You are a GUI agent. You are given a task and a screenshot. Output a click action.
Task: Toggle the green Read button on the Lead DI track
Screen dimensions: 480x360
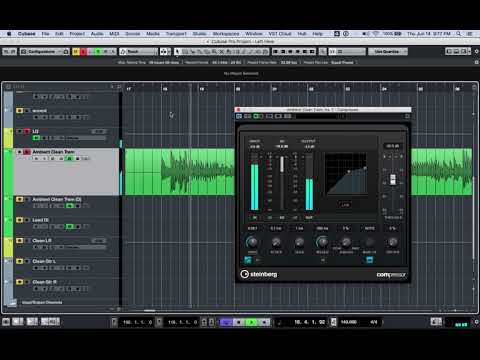(x=70, y=227)
